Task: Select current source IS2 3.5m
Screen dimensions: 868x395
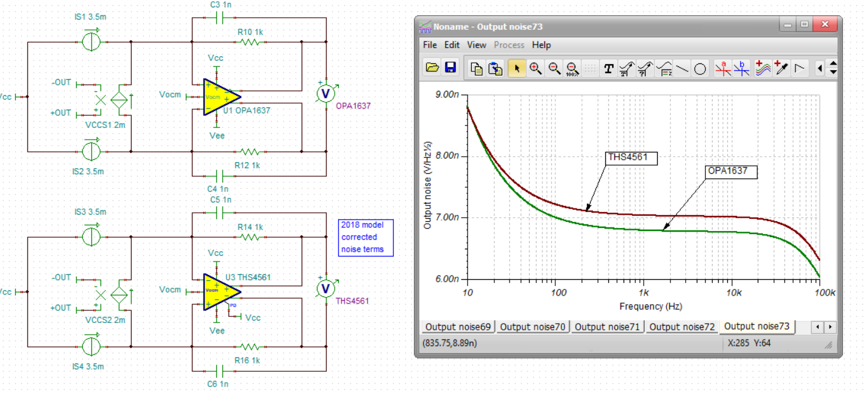Action: click(91, 151)
